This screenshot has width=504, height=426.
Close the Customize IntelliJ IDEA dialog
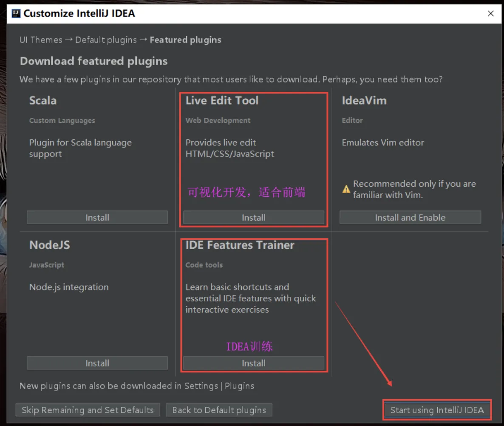point(490,14)
